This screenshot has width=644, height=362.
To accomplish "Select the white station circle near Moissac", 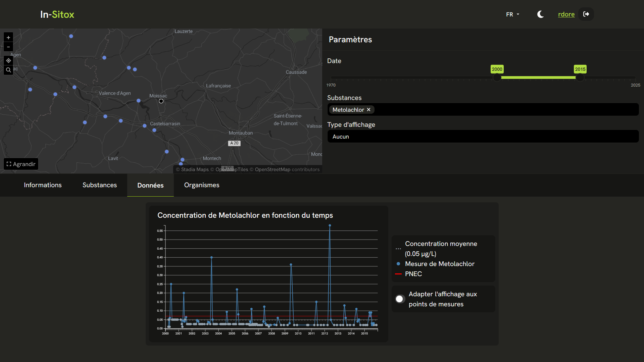I will tap(161, 101).
